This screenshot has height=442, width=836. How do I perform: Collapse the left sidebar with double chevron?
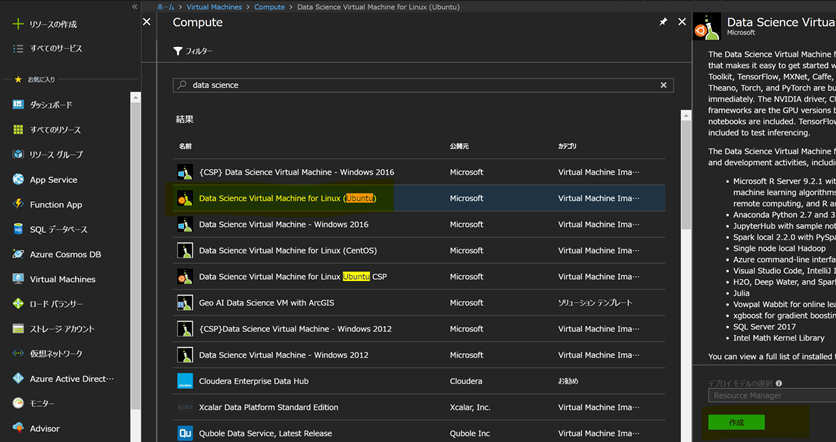pyautogui.click(x=134, y=6)
